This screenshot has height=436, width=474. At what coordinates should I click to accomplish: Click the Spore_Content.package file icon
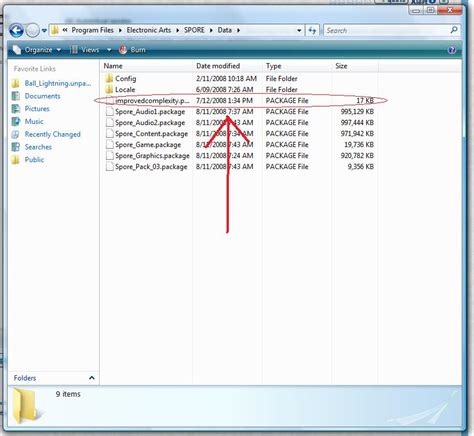tap(109, 134)
